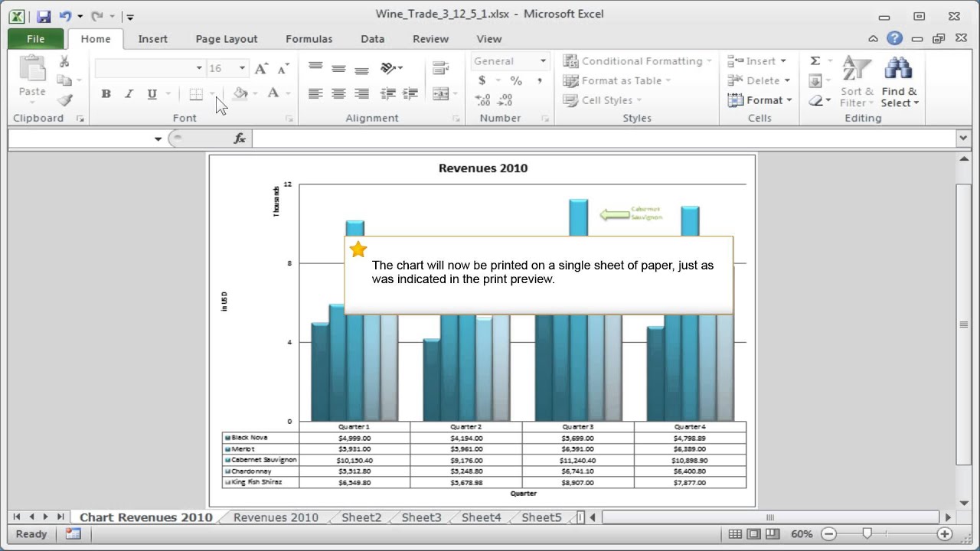Toggle Align Text Left
Screen dimensions: 980x551
click(315, 94)
